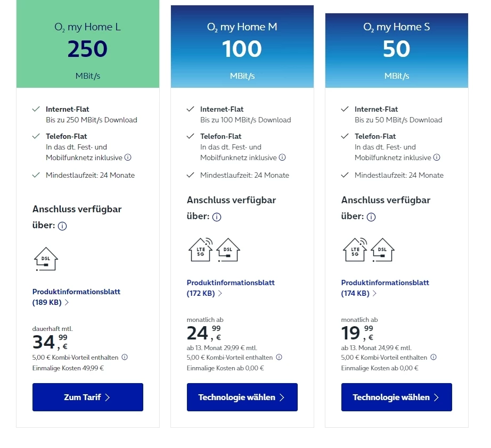Show Kombi-Vorteil info in Home S card
The image size is (491, 448).
click(433, 358)
